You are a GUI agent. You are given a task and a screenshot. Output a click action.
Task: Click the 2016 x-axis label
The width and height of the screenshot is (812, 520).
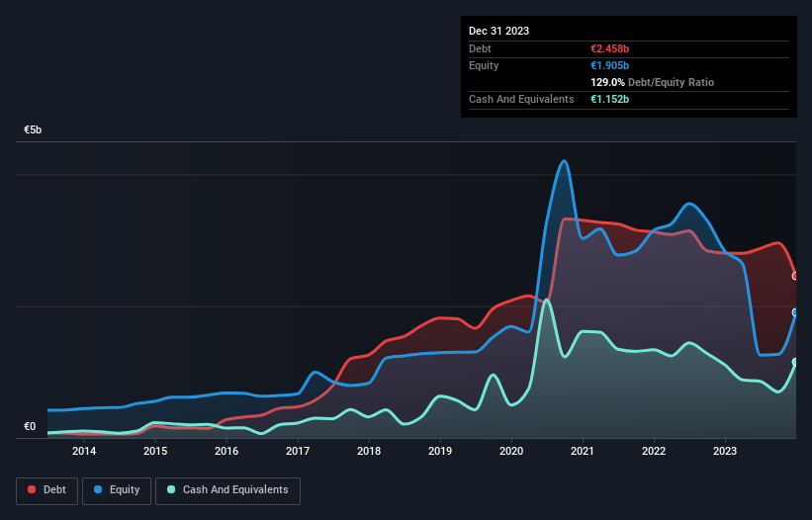(226, 451)
